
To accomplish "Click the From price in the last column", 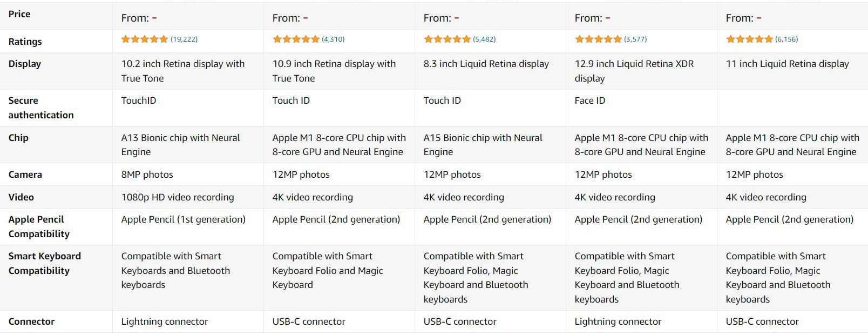I will (x=743, y=18).
